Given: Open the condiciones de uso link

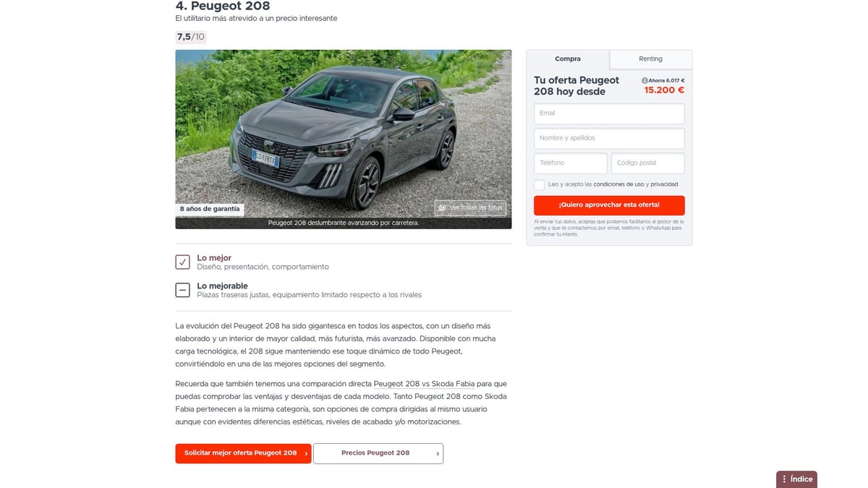Looking at the screenshot, I should click(x=618, y=184).
